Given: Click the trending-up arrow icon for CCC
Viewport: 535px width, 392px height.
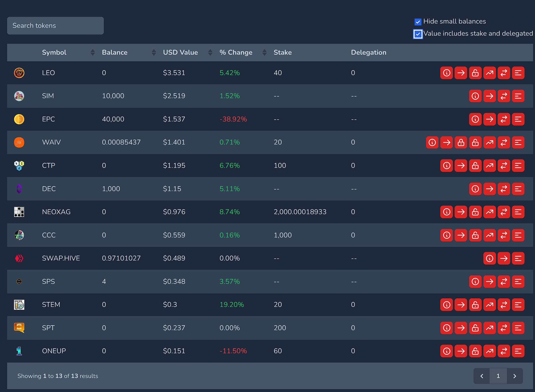Looking at the screenshot, I should tap(490, 235).
